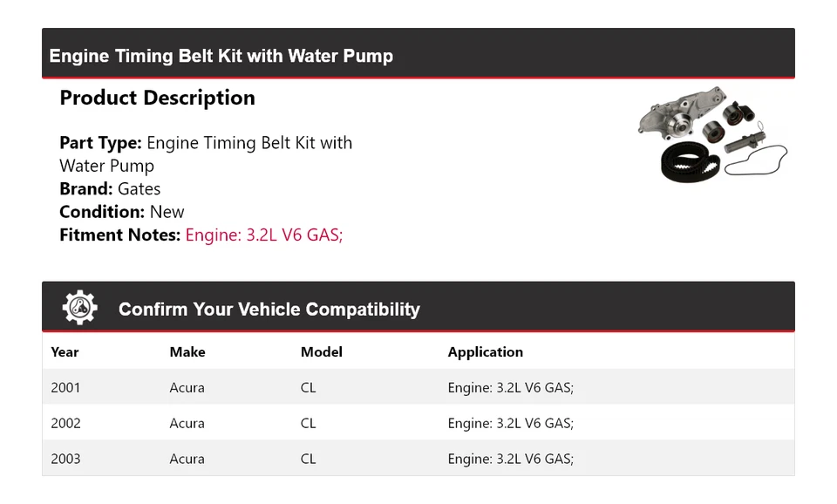Click the Engine Timing Belt Kit header
Image resolution: width=837 pixels, height=504 pixels.
(x=221, y=56)
